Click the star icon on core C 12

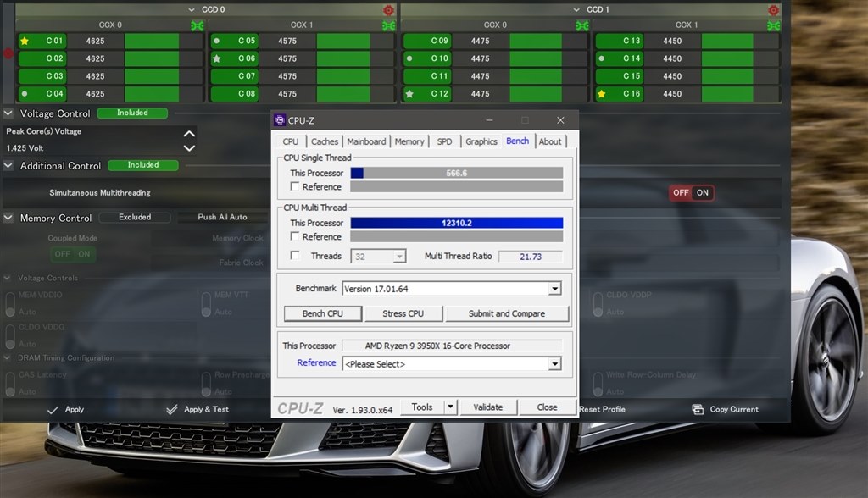[x=409, y=94]
